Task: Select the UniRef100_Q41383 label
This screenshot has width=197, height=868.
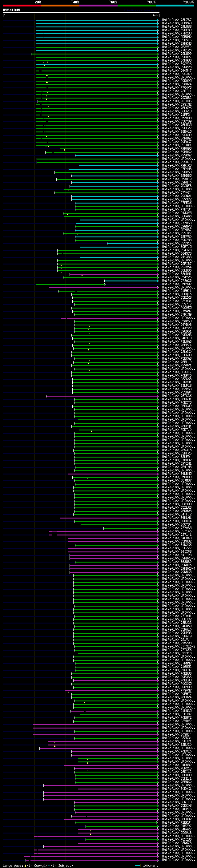Action: pos(176,257)
